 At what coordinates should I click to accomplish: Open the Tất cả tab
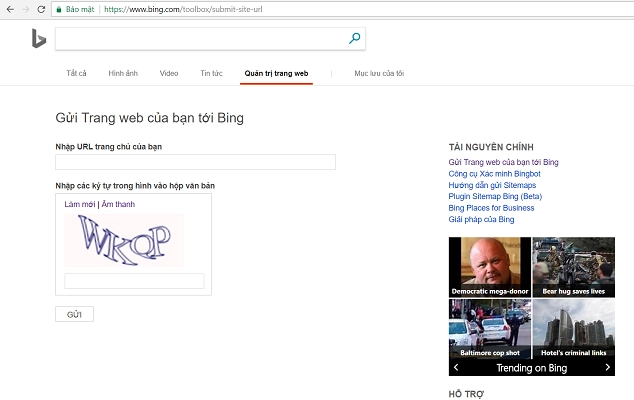76,73
